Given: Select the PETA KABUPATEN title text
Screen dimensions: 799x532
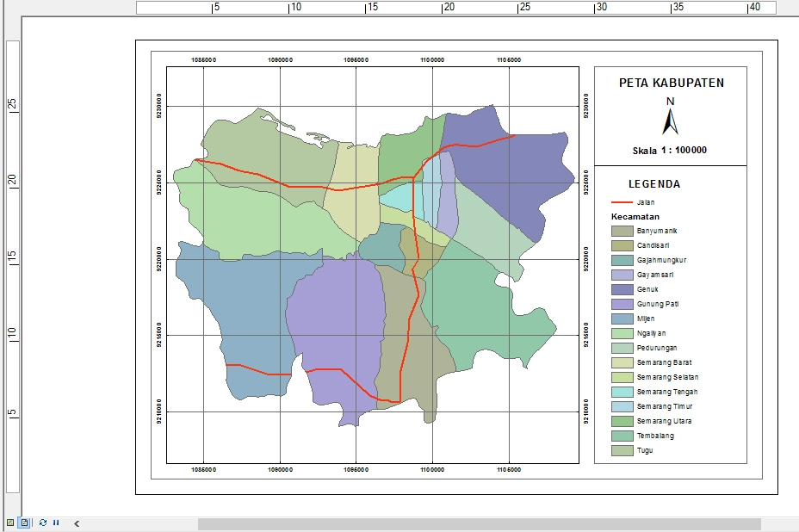Looking at the screenshot, I should (x=671, y=84).
